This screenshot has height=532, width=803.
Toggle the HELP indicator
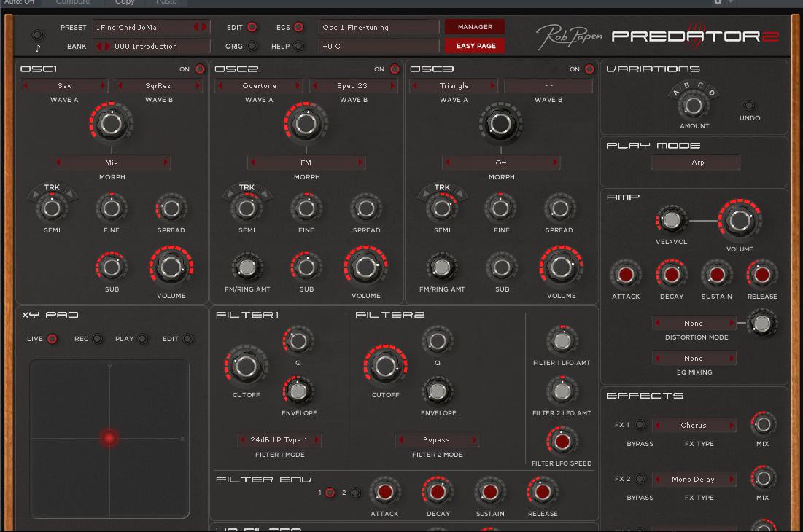[298, 46]
